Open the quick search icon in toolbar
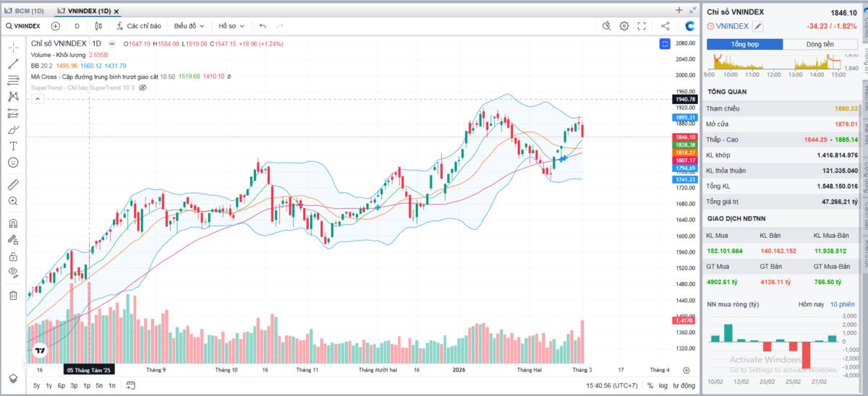This screenshot has width=868, height=396. point(607,26)
